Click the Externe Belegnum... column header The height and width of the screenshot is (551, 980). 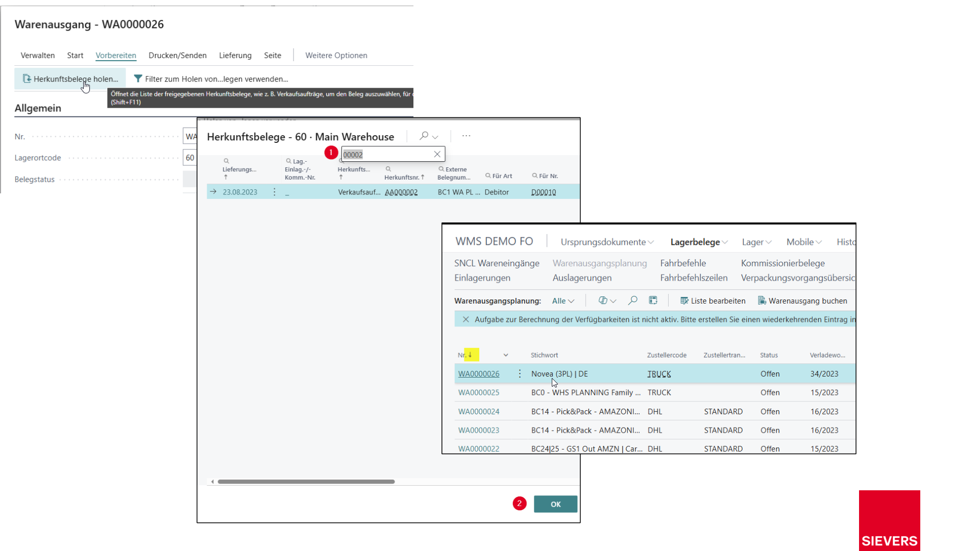pos(454,173)
